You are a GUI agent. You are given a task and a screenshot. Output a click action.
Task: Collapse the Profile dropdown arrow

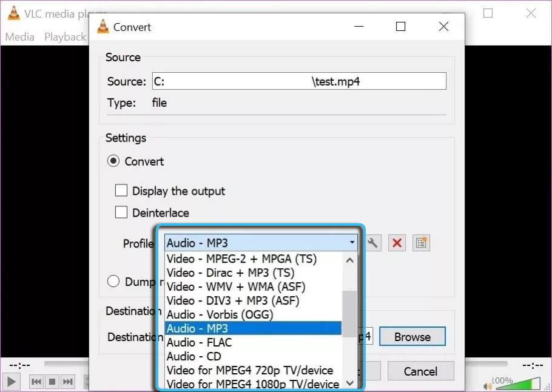click(352, 243)
